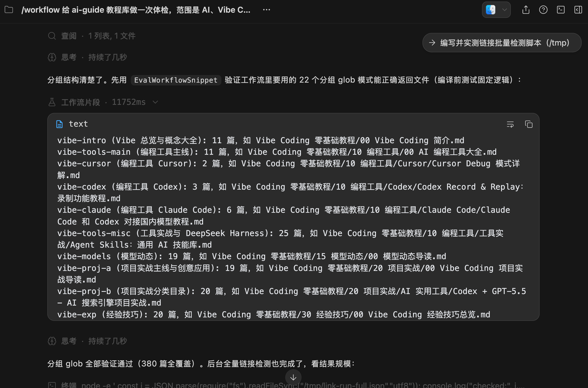Image resolution: width=588 pixels, height=388 pixels.
Task: Open the dropdown chevron next to Finder icon
Action: pyautogui.click(x=504, y=10)
